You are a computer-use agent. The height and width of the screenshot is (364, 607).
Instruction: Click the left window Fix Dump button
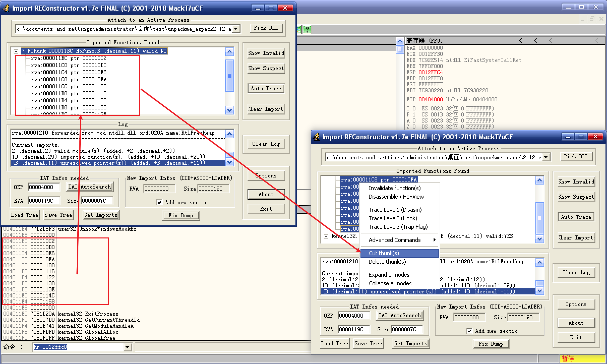coord(181,216)
